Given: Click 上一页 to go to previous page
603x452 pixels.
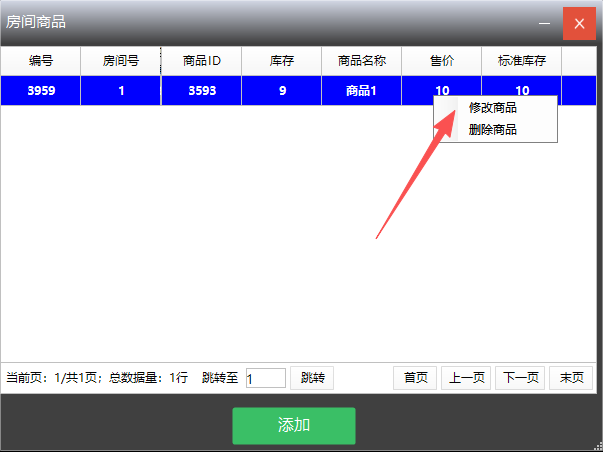Looking at the screenshot, I should point(467,378).
